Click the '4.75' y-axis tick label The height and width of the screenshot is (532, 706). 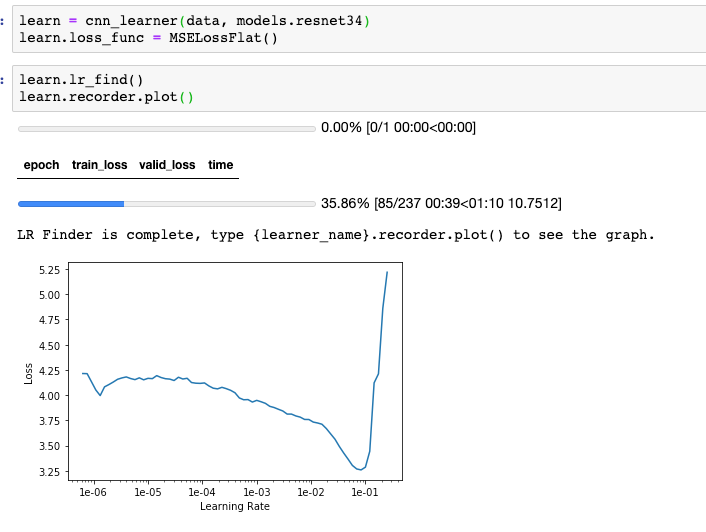(50, 320)
